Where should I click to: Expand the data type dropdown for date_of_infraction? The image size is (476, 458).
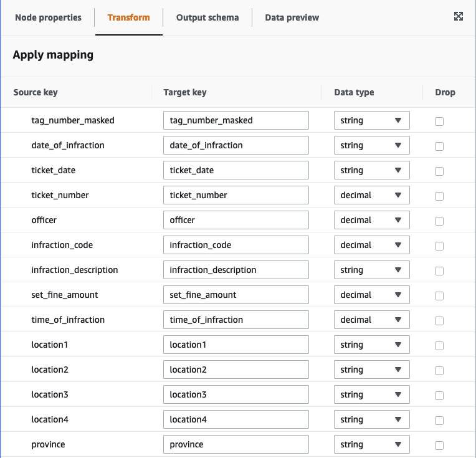[x=371, y=145]
